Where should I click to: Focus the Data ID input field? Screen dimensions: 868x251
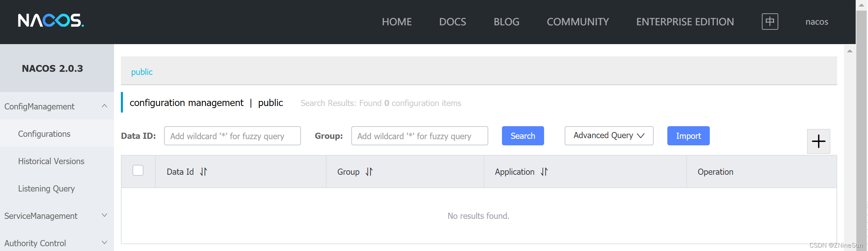(232, 136)
